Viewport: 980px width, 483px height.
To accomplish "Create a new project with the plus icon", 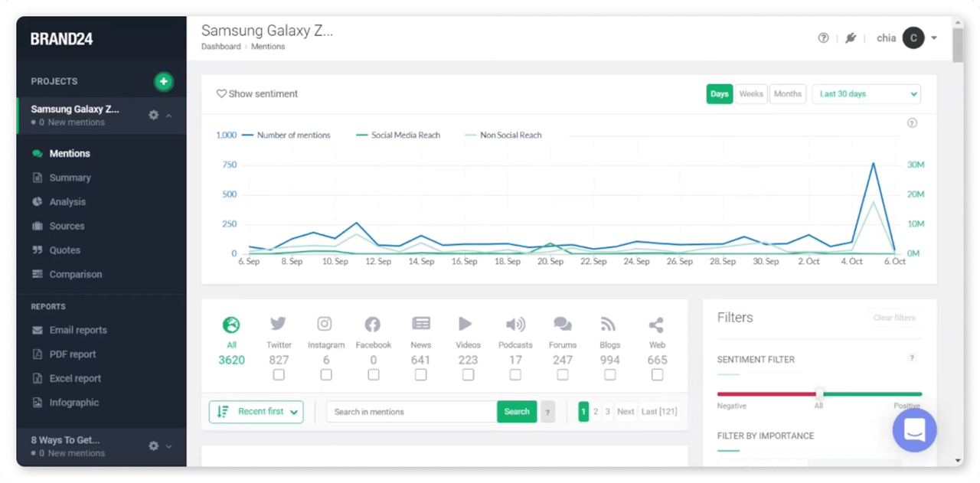I will tap(163, 81).
